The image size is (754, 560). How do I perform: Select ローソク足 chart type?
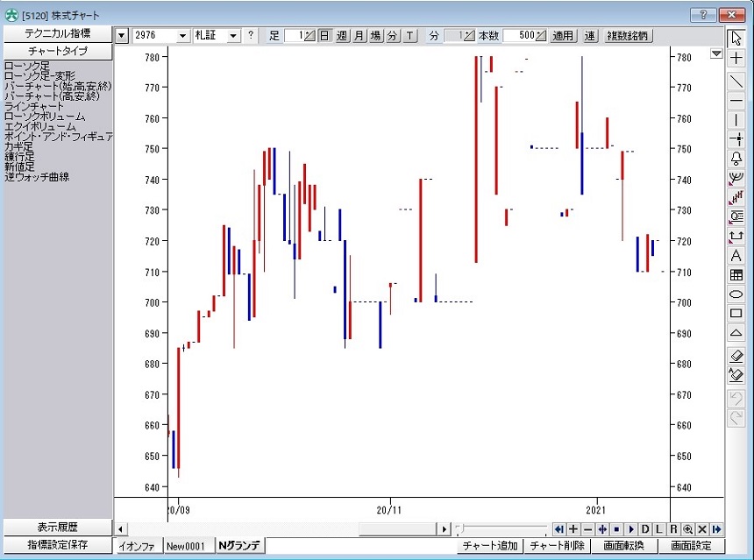point(27,66)
